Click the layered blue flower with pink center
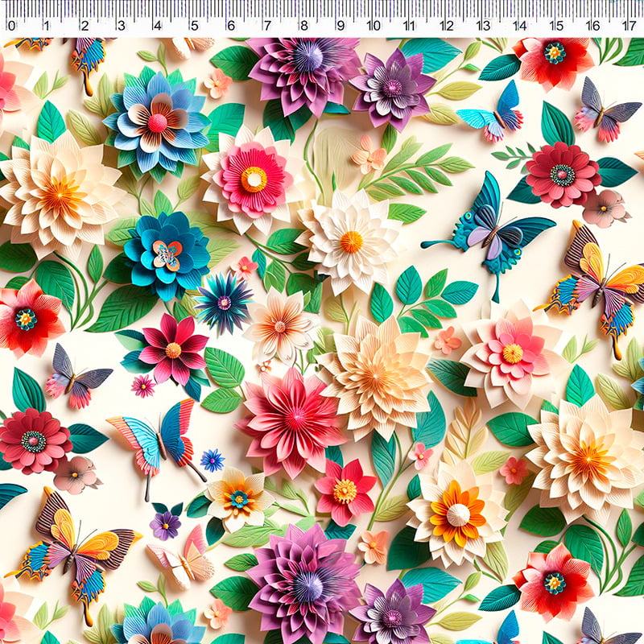 [157, 122]
